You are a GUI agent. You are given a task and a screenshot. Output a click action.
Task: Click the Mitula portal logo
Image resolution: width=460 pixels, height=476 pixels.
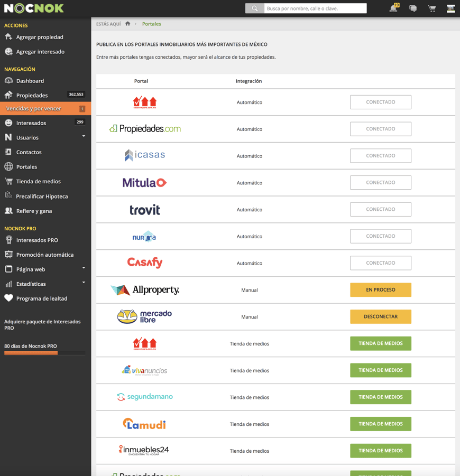click(x=145, y=182)
